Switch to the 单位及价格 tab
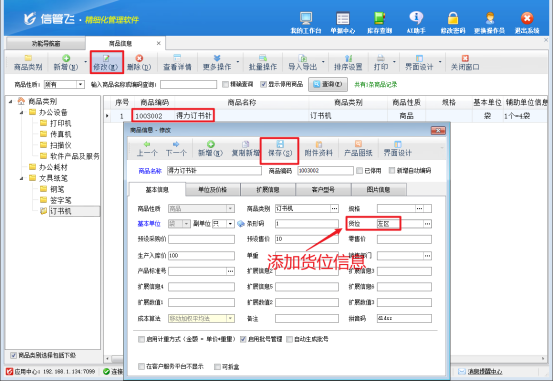 [x=213, y=190]
